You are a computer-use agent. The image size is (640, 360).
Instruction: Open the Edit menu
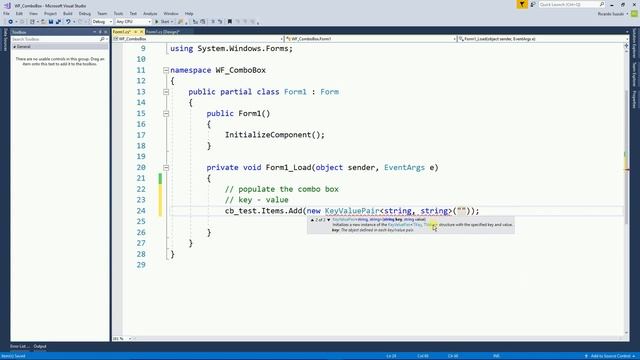tap(19, 13)
